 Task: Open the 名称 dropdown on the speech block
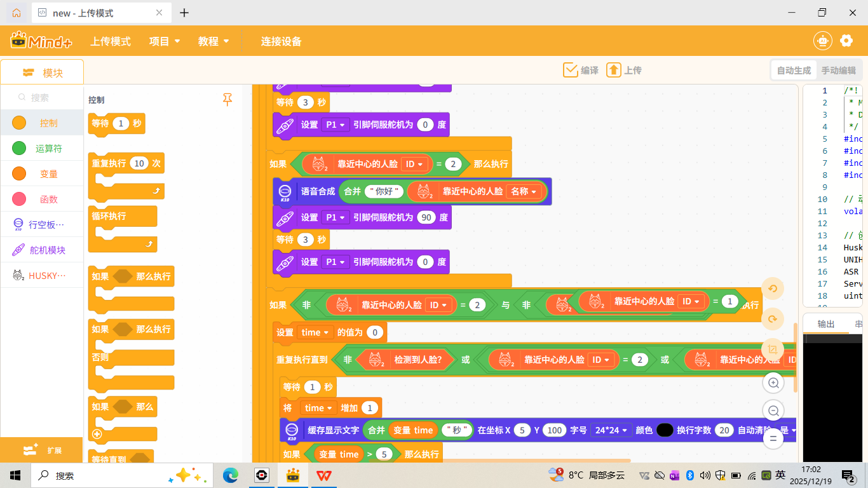525,191
